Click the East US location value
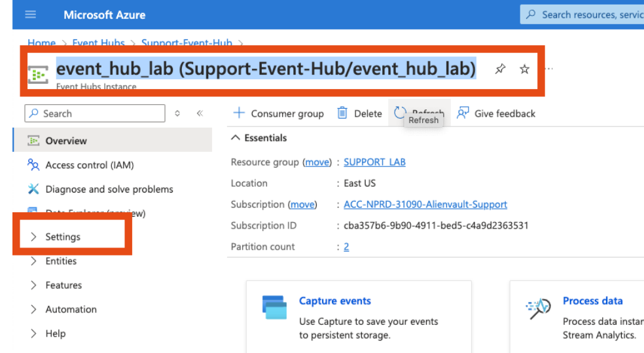Viewport: 644px width, 353px height. (360, 183)
